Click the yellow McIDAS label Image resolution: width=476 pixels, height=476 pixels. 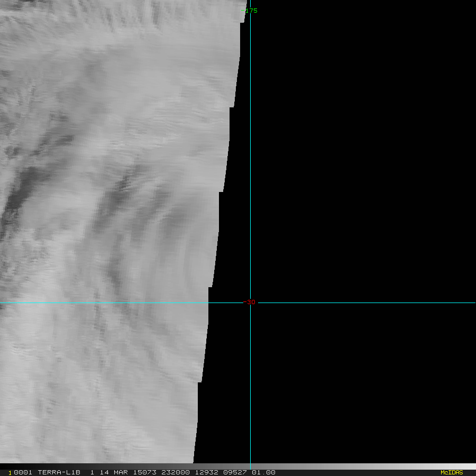(452, 472)
